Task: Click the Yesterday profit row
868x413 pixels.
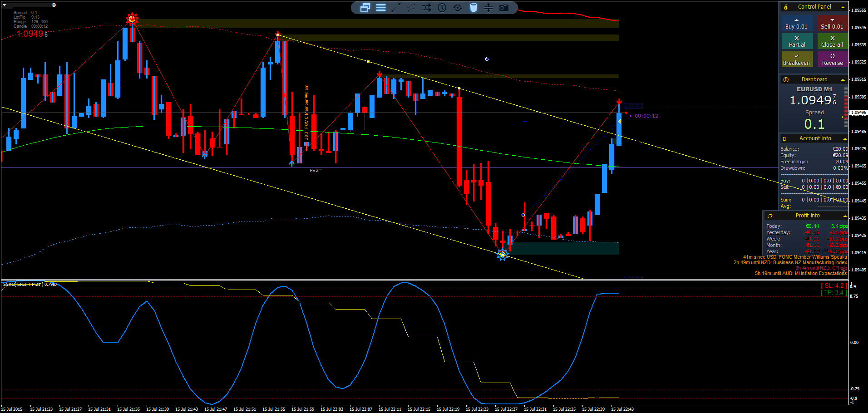Action: point(807,232)
